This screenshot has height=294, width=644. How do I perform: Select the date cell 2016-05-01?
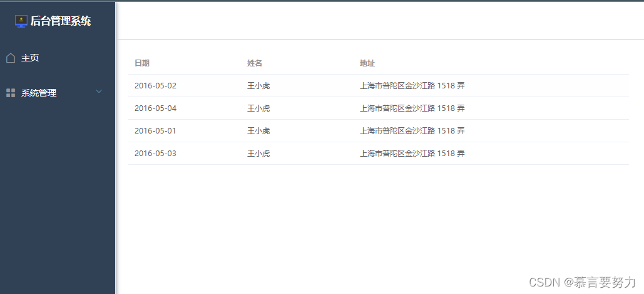155,131
